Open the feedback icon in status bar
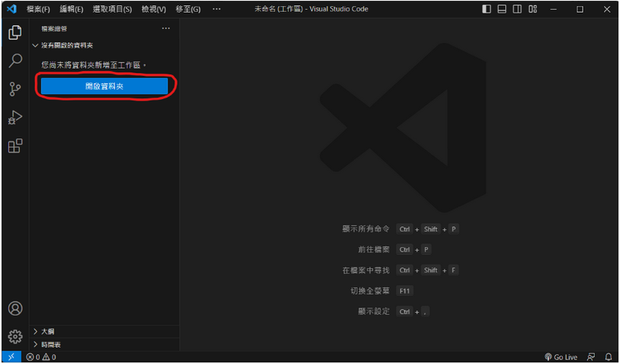The image size is (620, 364). pyautogui.click(x=591, y=357)
